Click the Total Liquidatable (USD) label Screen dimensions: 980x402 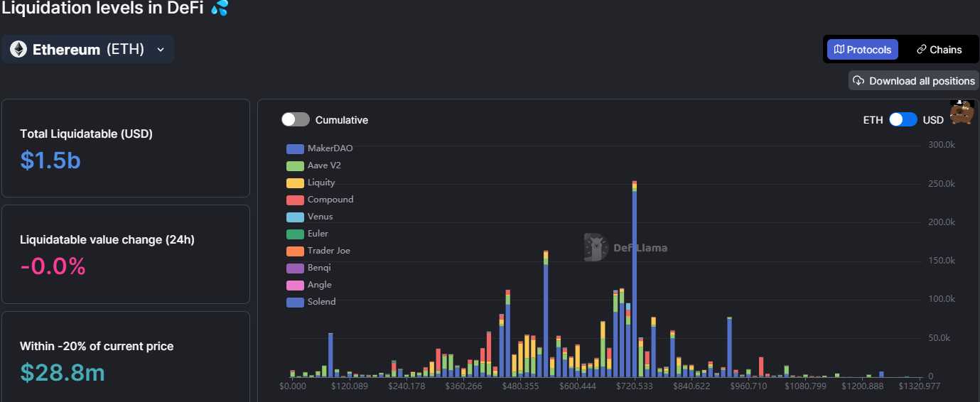(x=86, y=134)
